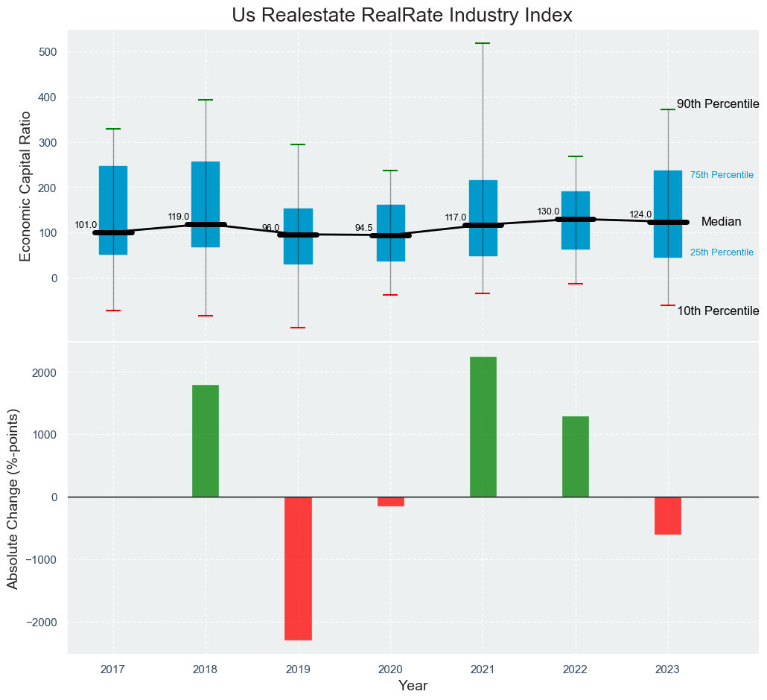Click the '−2000' tick on the lower y-axis

(x=42, y=623)
